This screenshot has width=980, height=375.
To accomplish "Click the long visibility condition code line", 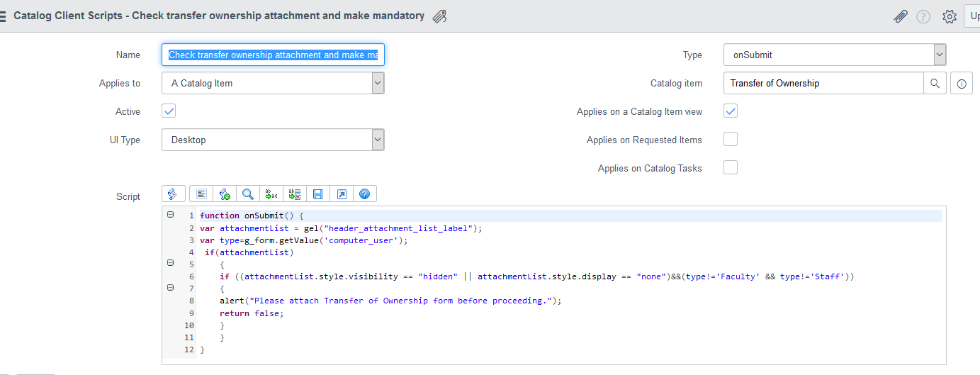I will [x=537, y=276].
